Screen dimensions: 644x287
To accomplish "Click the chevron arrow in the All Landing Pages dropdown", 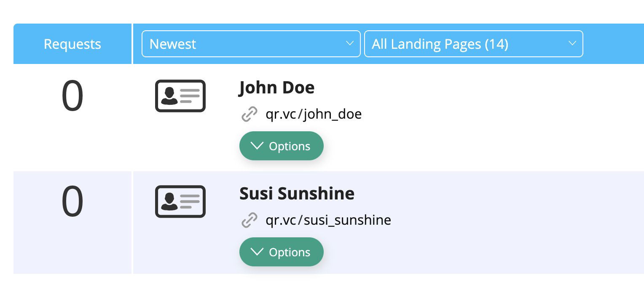I will click(572, 43).
